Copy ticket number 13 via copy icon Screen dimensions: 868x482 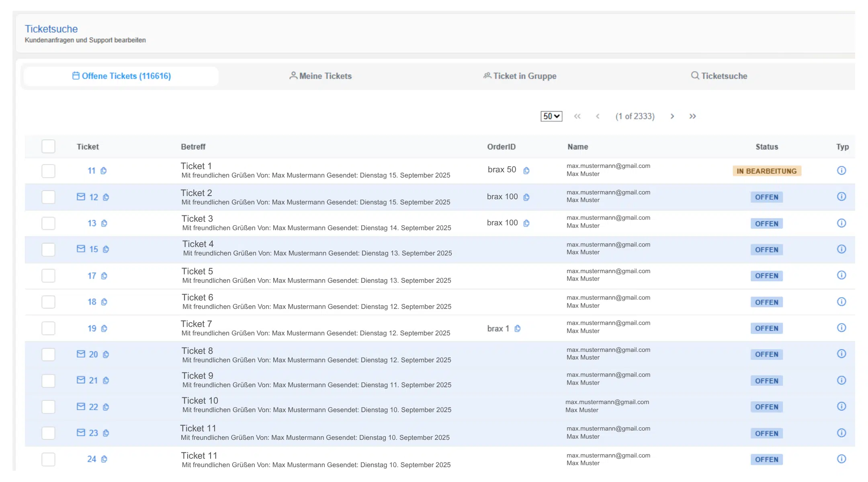pos(104,223)
